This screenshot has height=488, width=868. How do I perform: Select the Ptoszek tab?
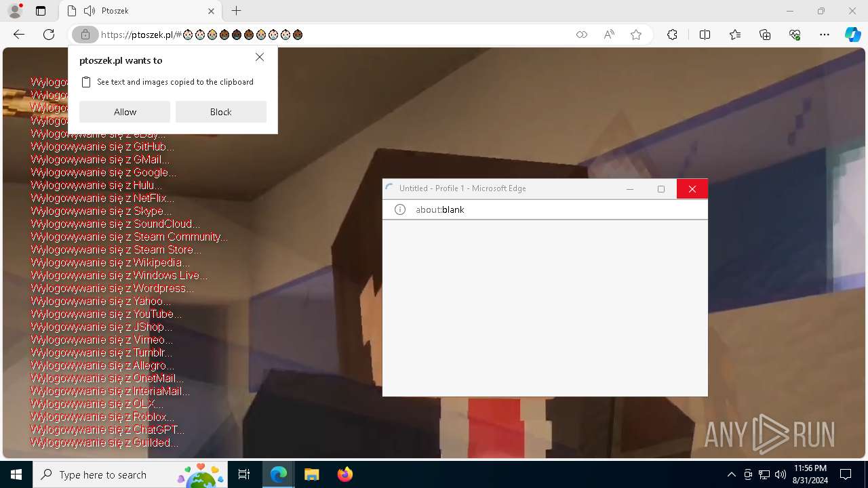pyautogui.click(x=139, y=11)
